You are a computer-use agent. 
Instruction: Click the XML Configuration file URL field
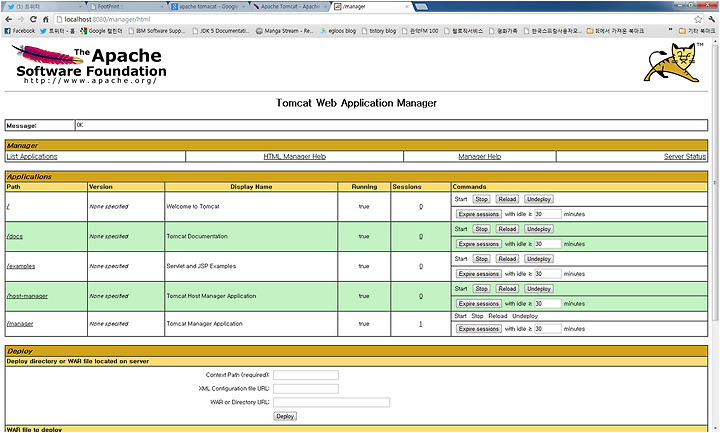point(306,389)
